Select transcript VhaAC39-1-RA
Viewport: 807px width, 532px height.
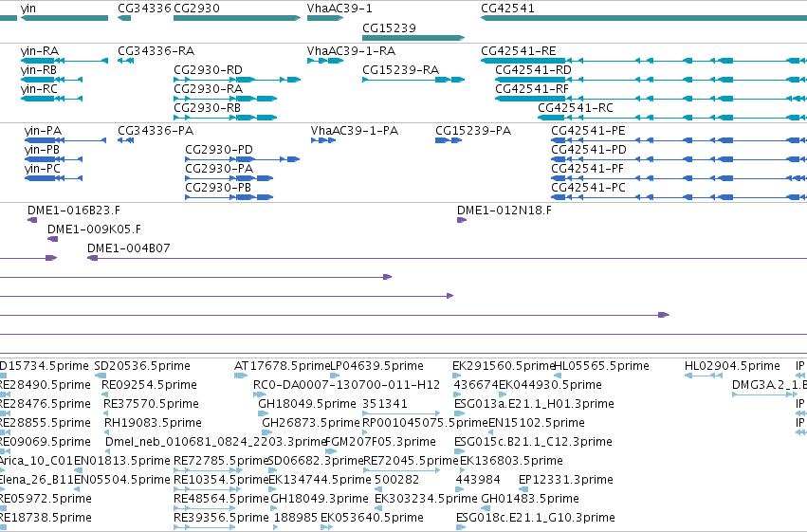coord(351,51)
